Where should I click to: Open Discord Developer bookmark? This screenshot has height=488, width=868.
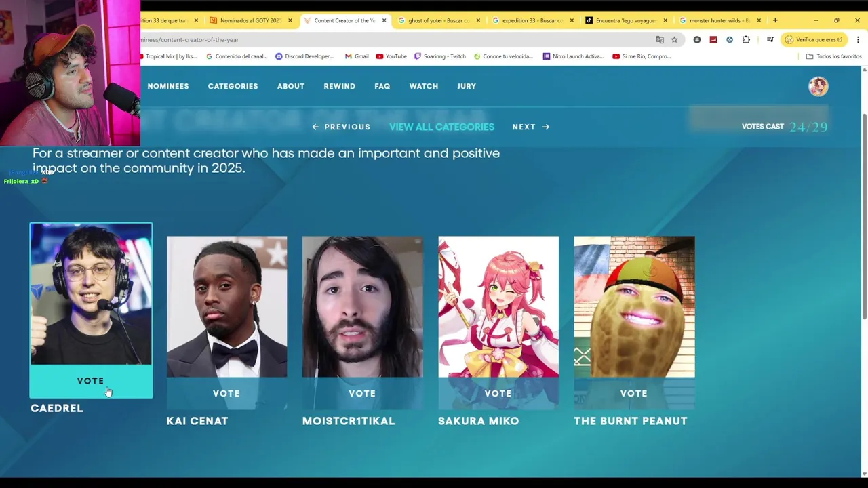point(304,56)
